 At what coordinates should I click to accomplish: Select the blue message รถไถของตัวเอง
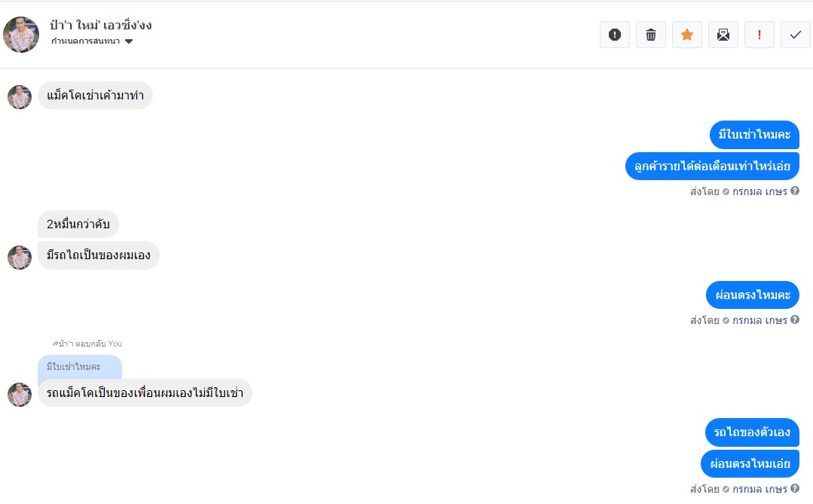752,432
